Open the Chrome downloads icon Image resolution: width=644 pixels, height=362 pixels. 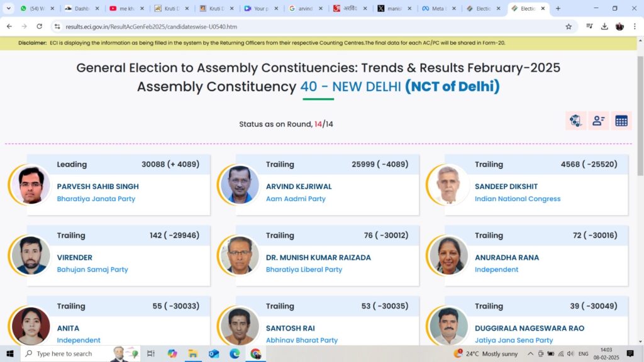pos(604,26)
